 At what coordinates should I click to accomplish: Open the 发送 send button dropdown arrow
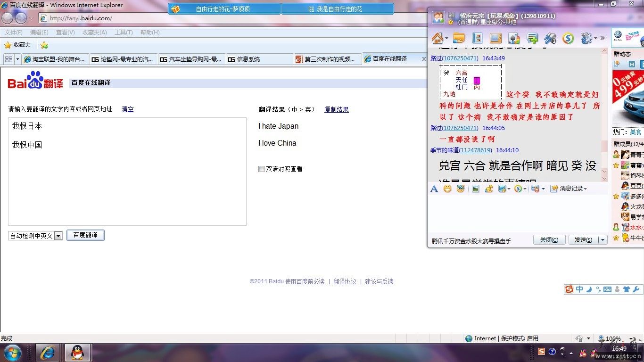pyautogui.click(x=603, y=239)
